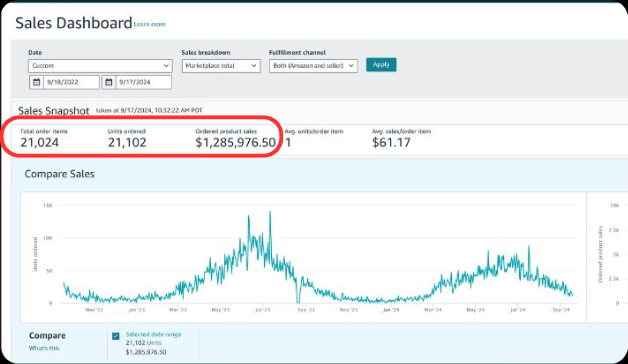This screenshot has width=628, height=364.
Task: Open the Date range Custom dropdown
Action: click(100, 66)
